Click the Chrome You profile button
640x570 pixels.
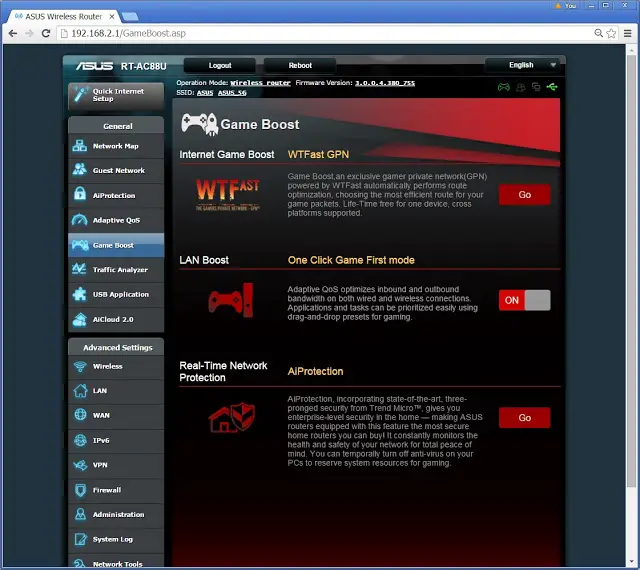[x=566, y=5]
